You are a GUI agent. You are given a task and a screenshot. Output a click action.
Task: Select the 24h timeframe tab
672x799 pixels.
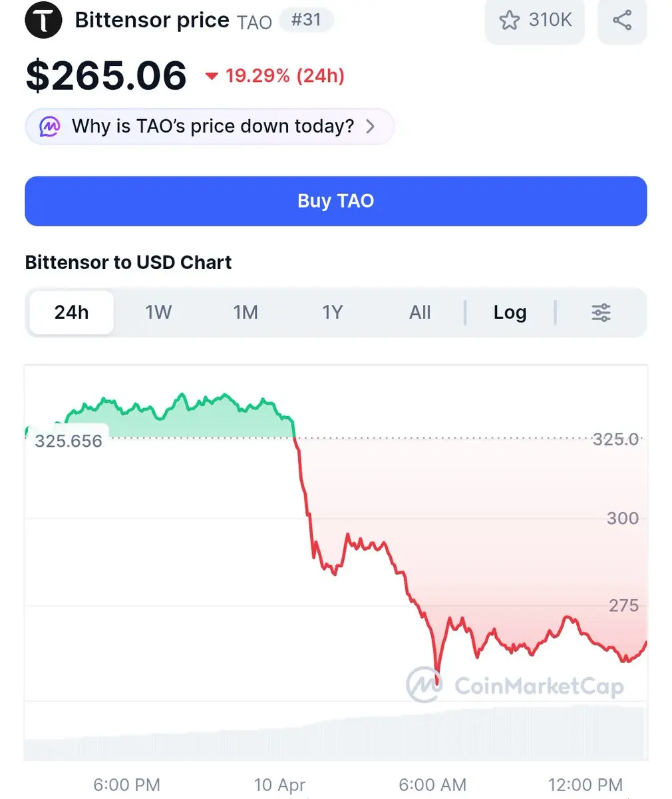[x=71, y=312]
